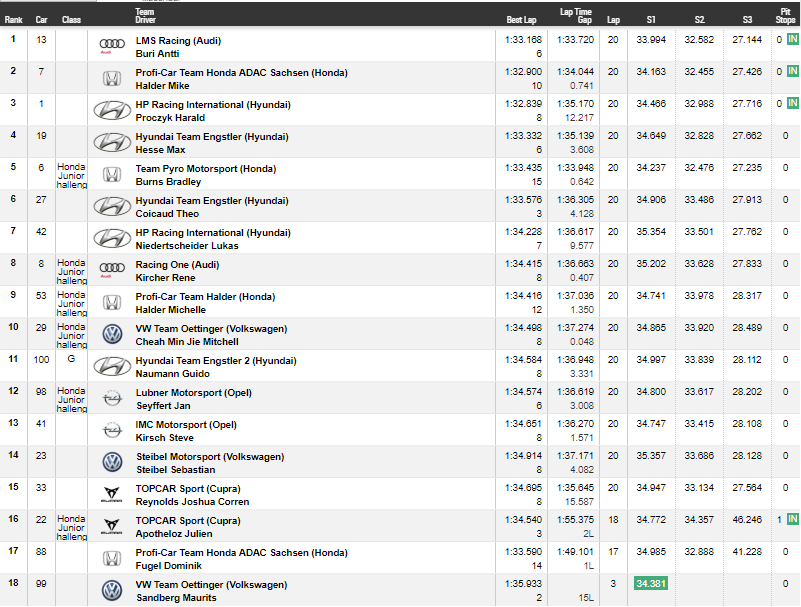Click the Hyundai logo beside Naumann Guido
The height and width of the screenshot is (607, 801).
point(112,366)
